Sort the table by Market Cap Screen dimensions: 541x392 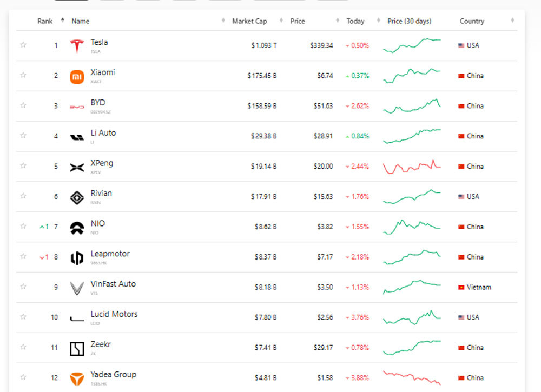pos(249,21)
